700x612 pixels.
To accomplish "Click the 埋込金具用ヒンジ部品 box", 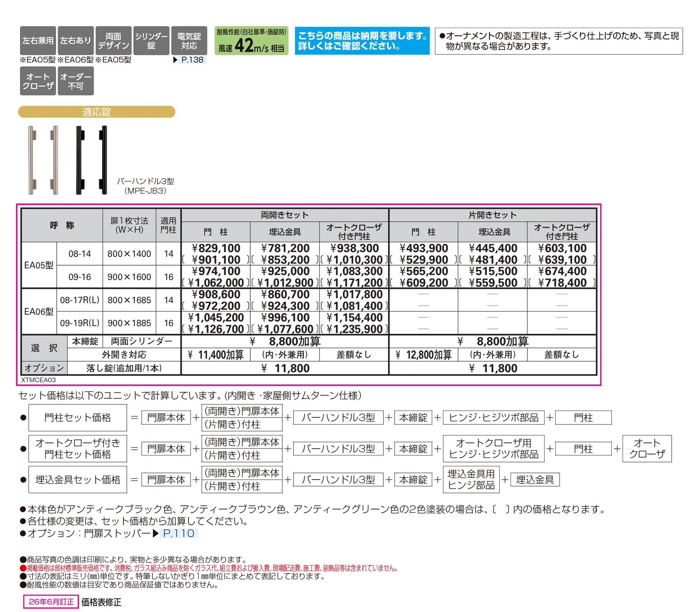I will [471, 480].
